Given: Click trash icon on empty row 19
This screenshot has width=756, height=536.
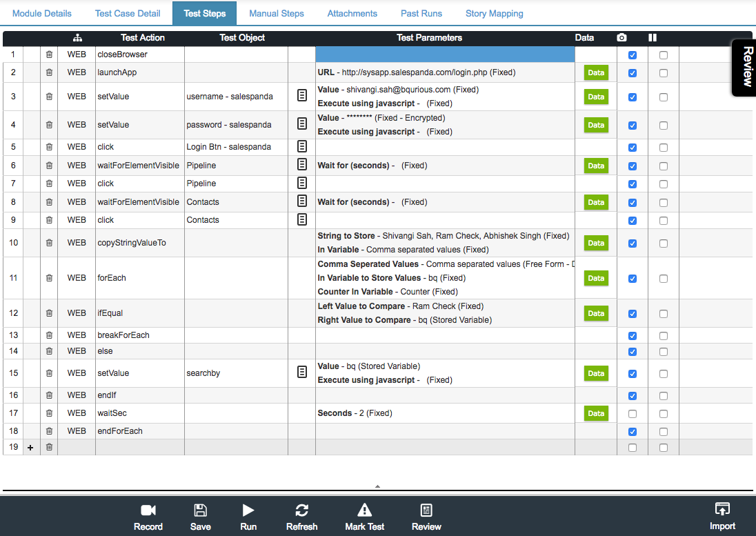Looking at the screenshot, I should (x=49, y=447).
